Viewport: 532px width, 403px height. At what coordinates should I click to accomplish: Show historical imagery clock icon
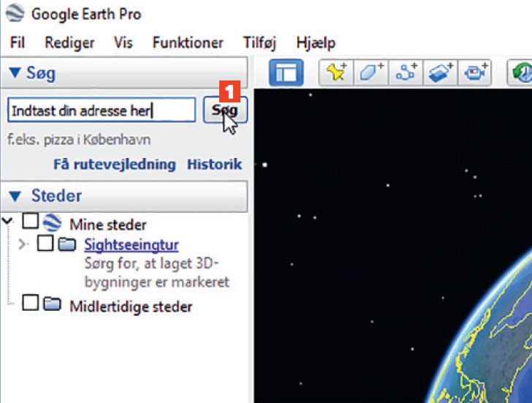(x=520, y=72)
